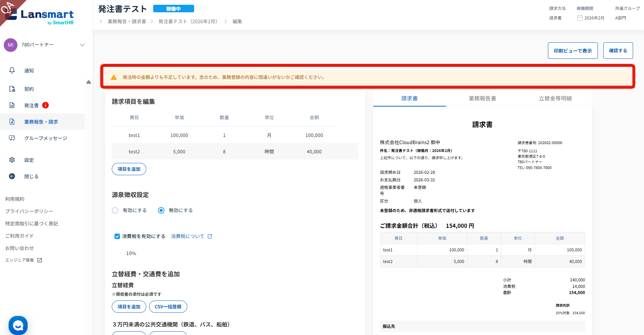Click the notification bell icon

[x=12, y=70]
